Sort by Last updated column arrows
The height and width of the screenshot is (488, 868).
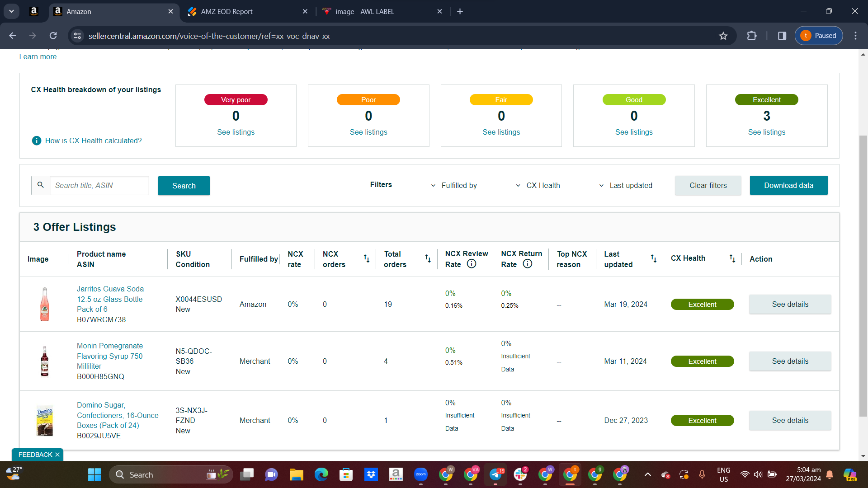654,258
